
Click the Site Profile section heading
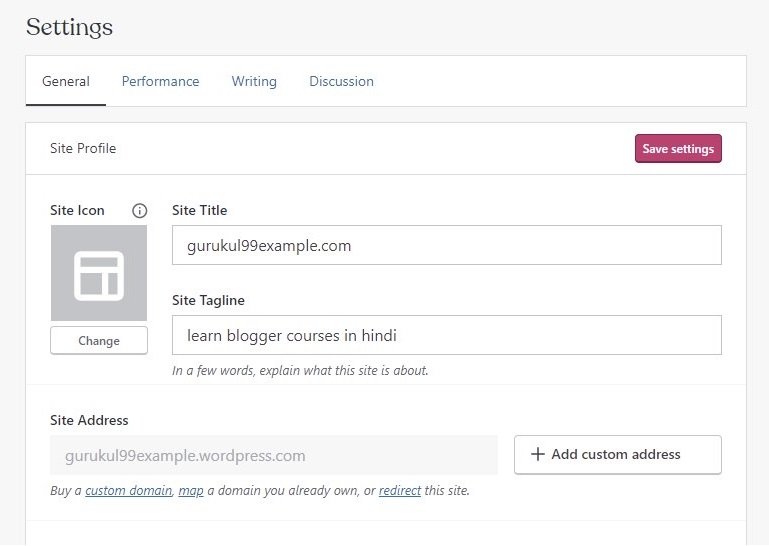coord(83,148)
